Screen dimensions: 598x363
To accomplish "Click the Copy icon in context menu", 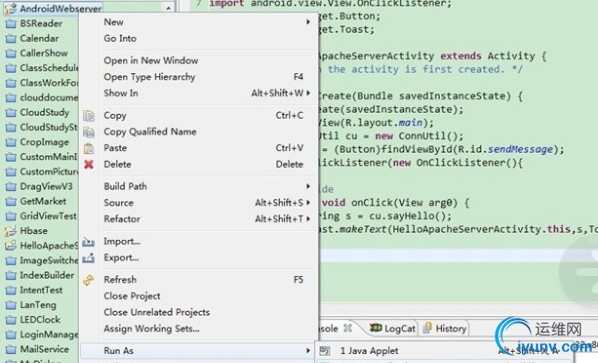I will tap(89, 116).
